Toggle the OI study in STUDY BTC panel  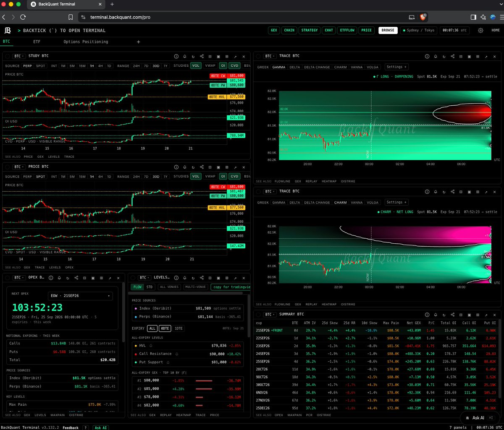[223, 65]
